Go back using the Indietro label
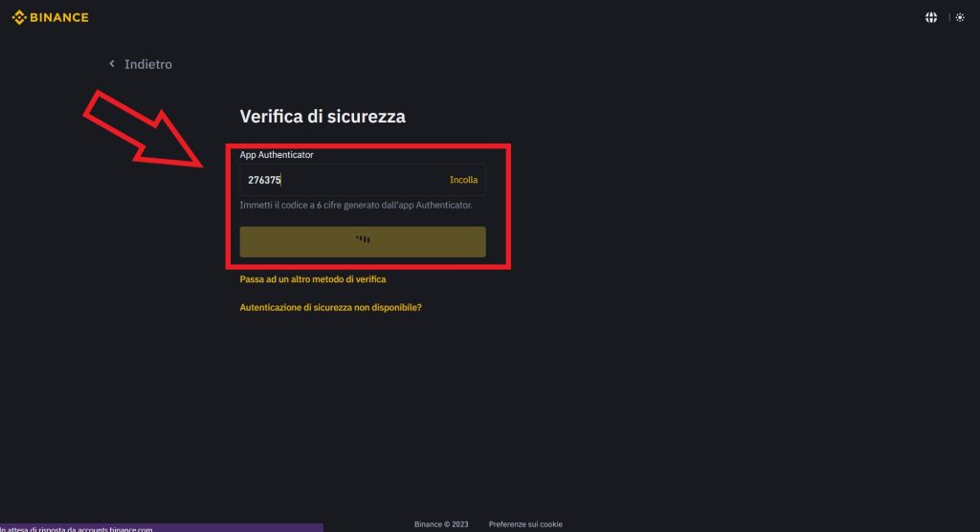The height and width of the screenshot is (532, 980). coord(148,64)
